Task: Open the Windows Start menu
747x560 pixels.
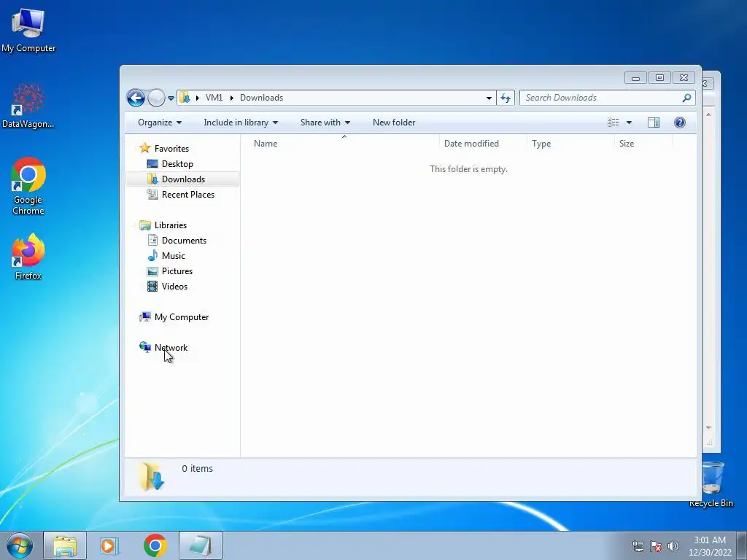Action: pos(20,545)
